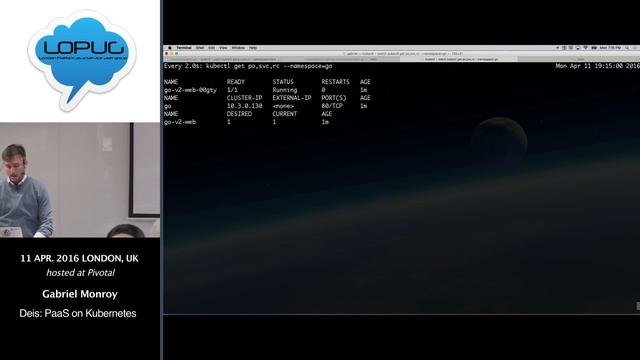This screenshot has height=360, width=640.
Task: Open Spotlight search magnifier icon
Action: 627,48
